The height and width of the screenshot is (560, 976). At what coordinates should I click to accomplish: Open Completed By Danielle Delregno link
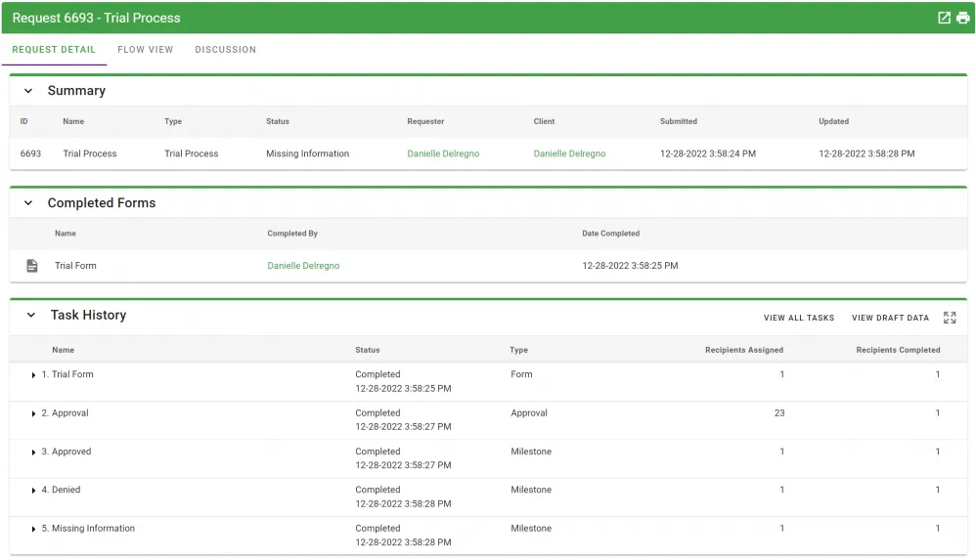tap(303, 266)
